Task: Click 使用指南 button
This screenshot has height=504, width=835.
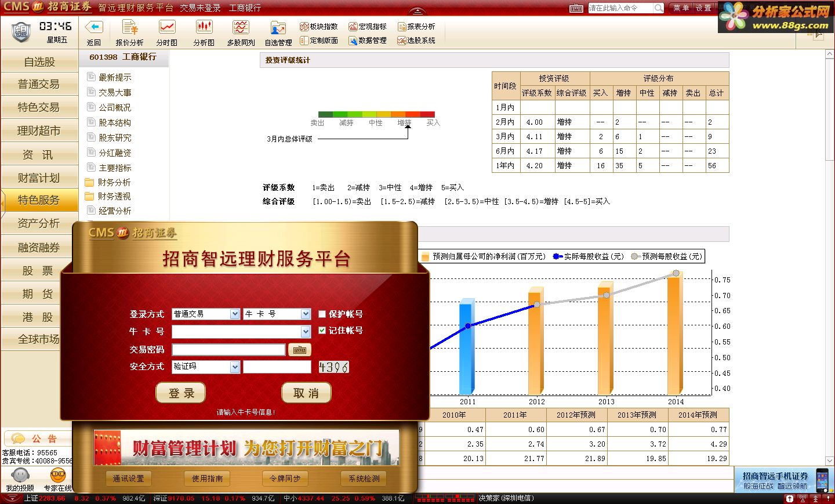Action: (207, 478)
